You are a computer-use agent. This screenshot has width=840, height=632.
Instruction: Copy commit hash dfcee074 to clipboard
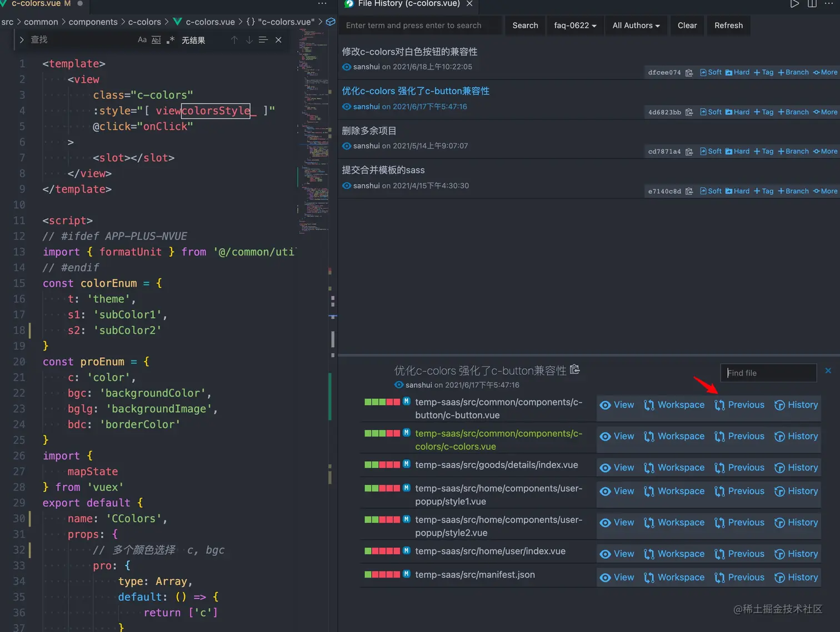(689, 73)
